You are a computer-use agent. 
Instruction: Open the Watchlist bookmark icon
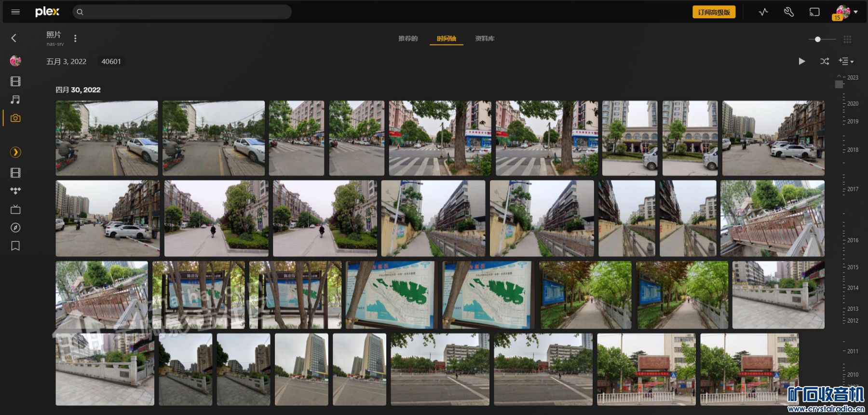click(15, 246)
